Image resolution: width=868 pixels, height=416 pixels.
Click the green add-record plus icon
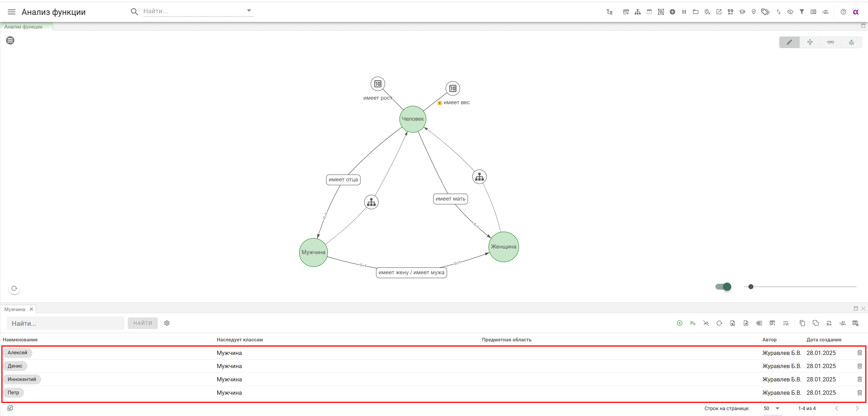(x=679, y=323)
